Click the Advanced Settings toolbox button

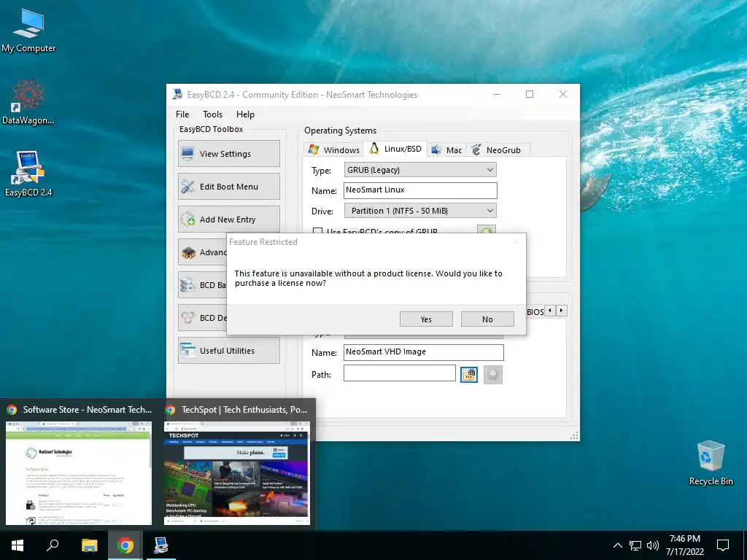(203, 252)
